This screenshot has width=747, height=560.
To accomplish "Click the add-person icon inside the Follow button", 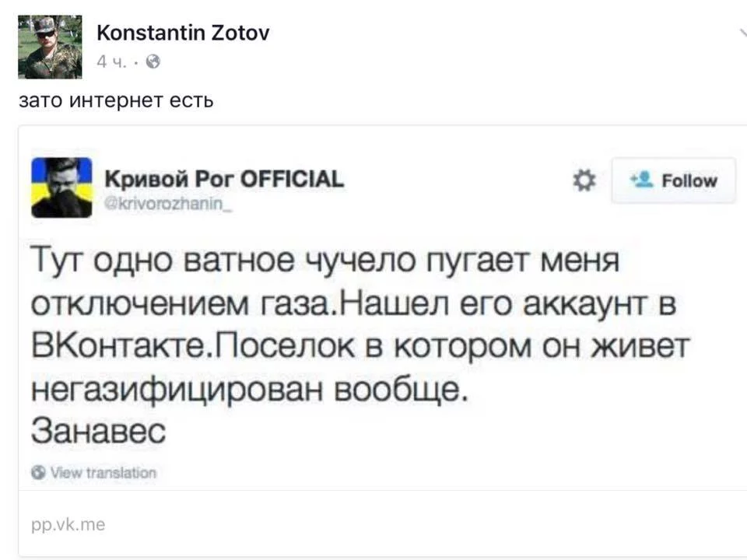I will point(641,180).
